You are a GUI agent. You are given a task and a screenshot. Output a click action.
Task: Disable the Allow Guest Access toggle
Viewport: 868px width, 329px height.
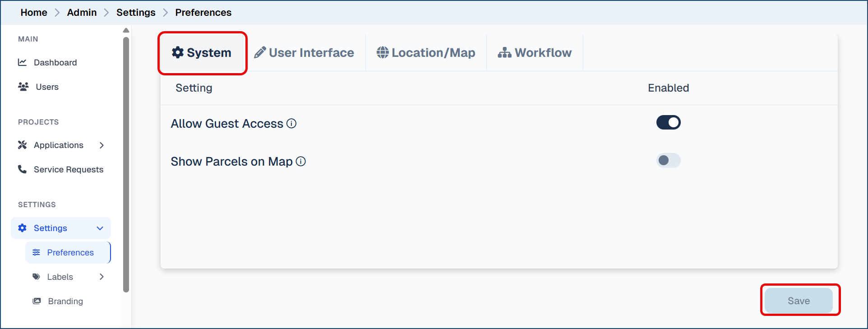click(x=668, y=123)
